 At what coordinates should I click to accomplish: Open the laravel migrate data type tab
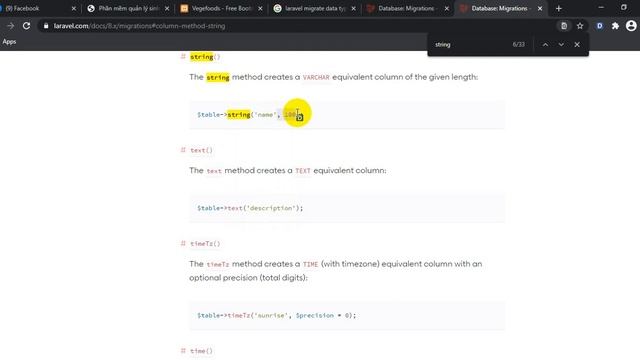[x=315, y=8]
